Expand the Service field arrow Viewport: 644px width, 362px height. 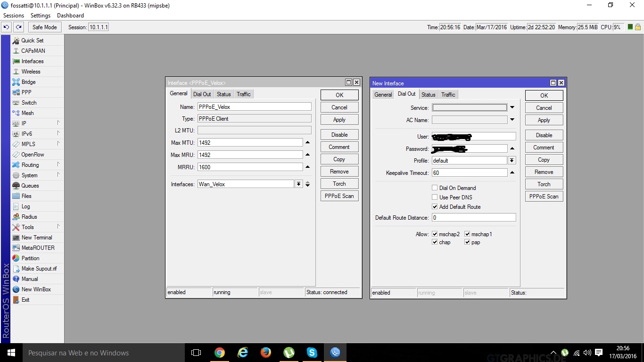pos(512,108)
